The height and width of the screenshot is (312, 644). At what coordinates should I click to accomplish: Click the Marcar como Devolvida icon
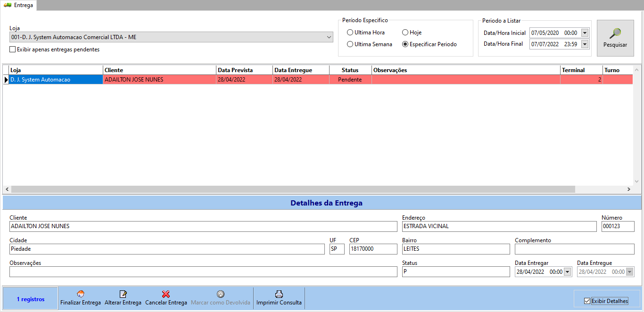(221, 294)
